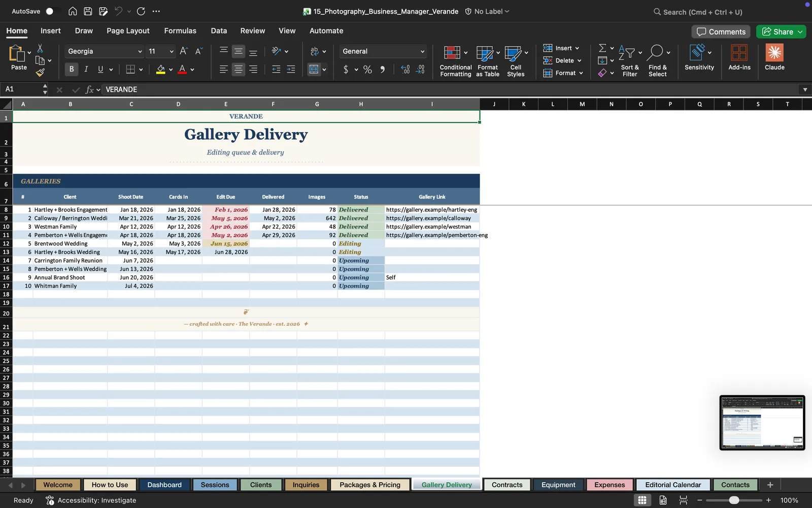Expand the font name Georgia dropdown
Screen dimensions: 812x508
click(140, 51)
